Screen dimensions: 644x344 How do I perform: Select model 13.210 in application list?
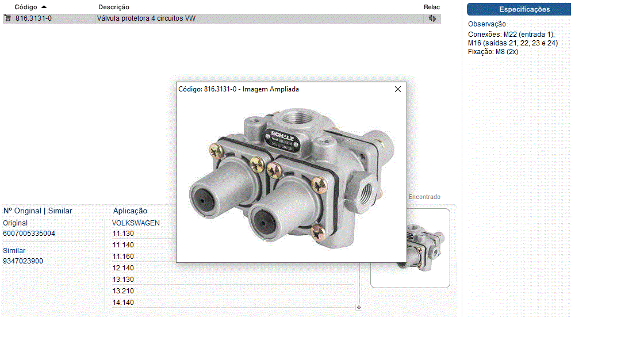tap(122, 291)
